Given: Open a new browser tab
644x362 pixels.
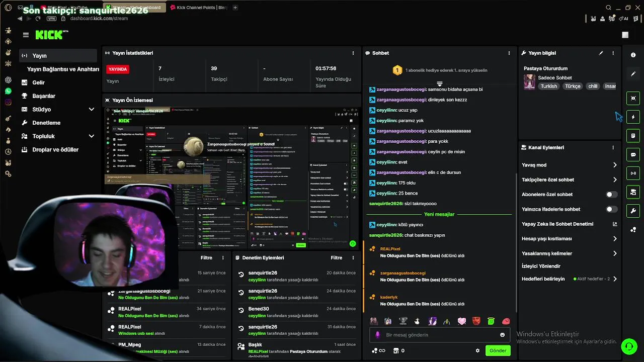Looking at the screenshot, I should point(235,8).
